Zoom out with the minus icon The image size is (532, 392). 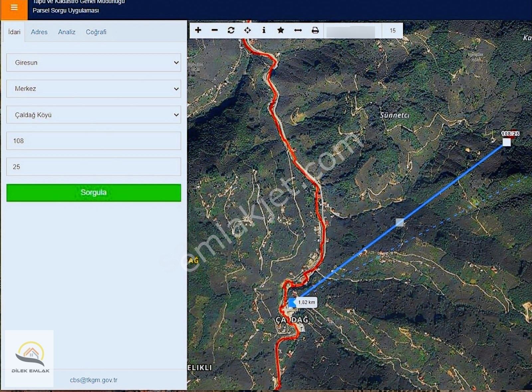tap(214, 30)
